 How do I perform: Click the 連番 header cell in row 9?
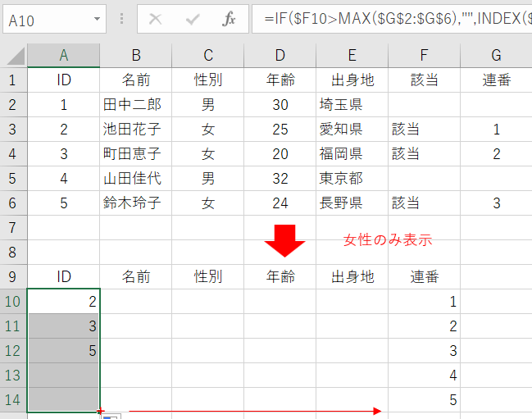[424, 276]
